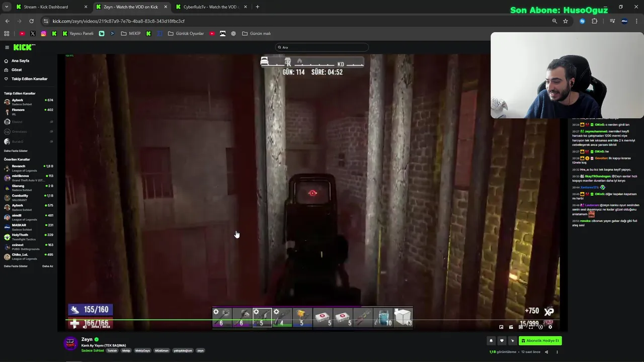Open followed channel Ayberk with 674 viewers

point(29,102)
